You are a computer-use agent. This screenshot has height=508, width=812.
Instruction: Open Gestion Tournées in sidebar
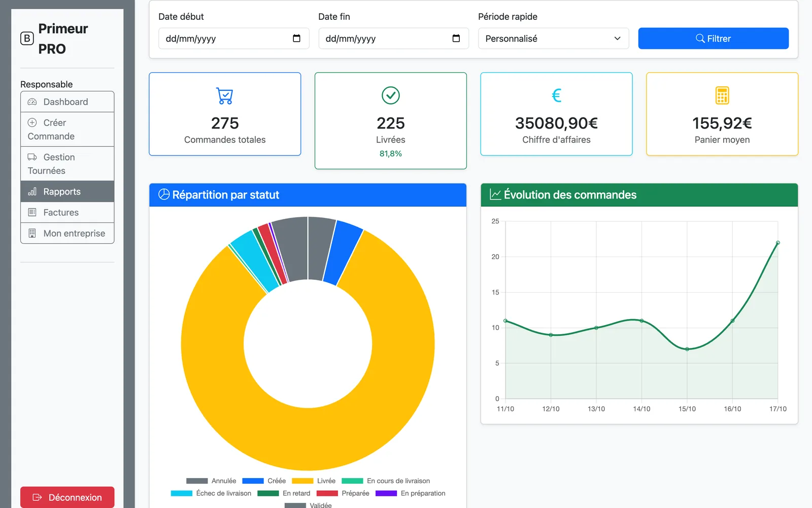pos(67,164)
